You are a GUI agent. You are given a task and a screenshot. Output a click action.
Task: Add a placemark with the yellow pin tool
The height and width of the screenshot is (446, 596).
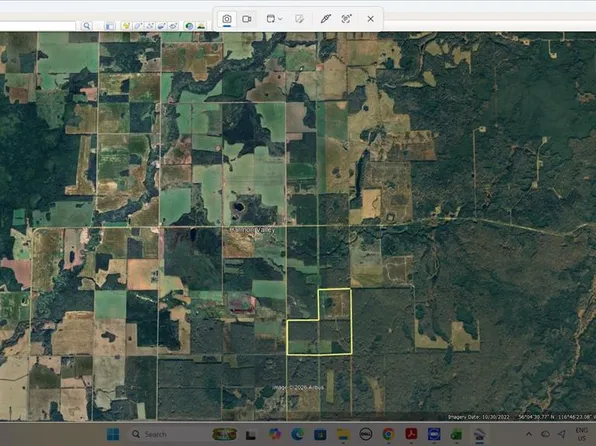126,26
